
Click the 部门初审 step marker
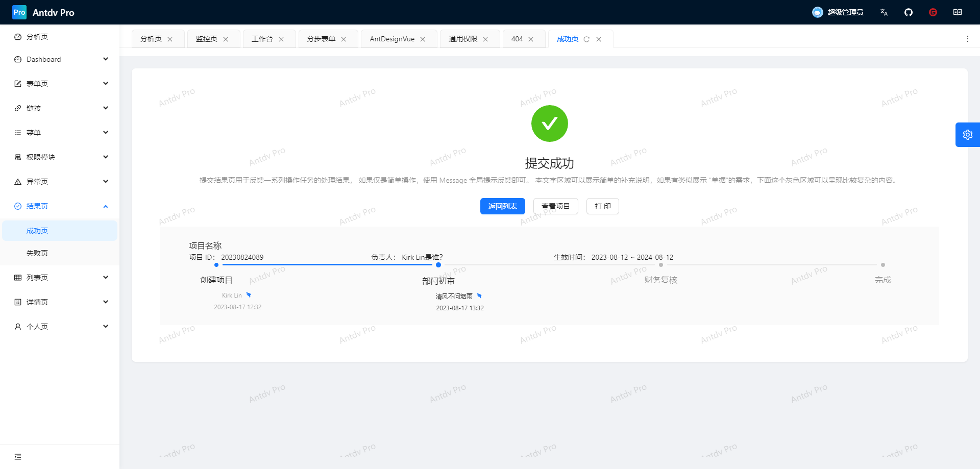[438, 265]
